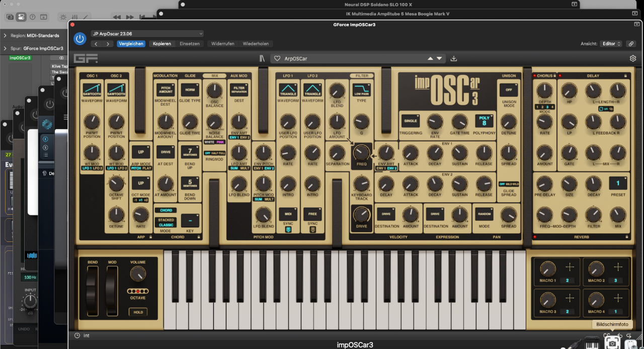Select the next preset with down arrow

[x=439, y=58]
